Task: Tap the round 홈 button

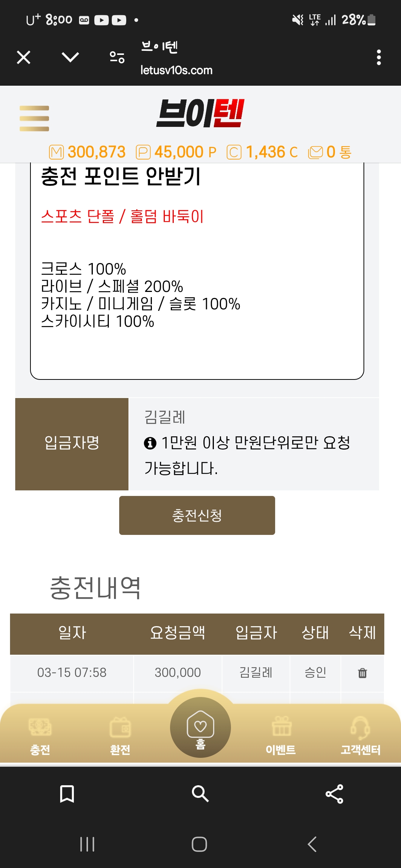Action: (200, 727)
